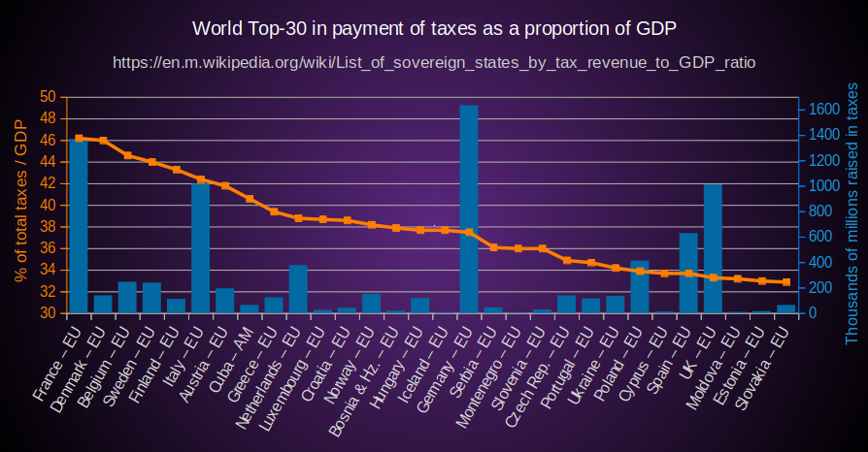This screenshot has width=868, height=452.
Task: Click the '1600' tick on right axis
Action: point(823,110)
